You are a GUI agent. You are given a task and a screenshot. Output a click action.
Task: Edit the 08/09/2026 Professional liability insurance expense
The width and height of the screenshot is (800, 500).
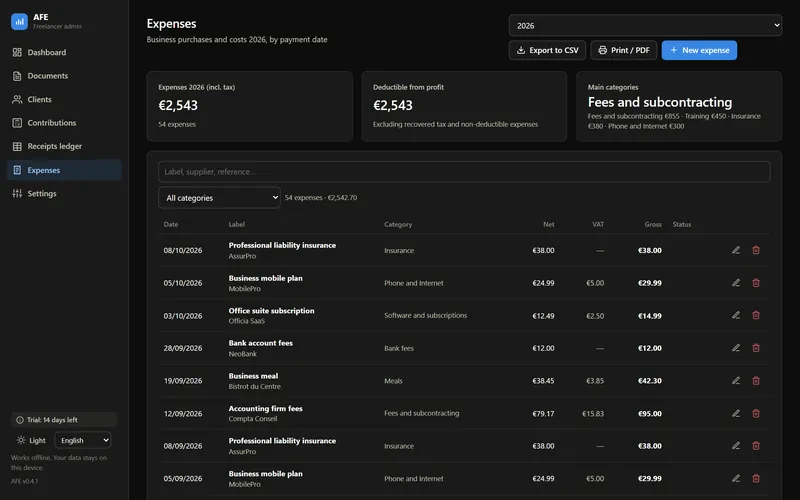point(736,445)
